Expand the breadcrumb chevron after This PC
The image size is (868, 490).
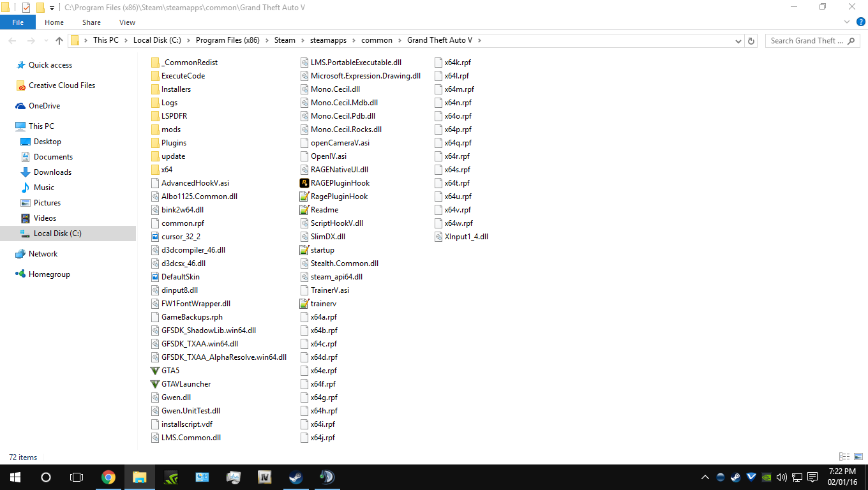click(x=126, y=40)
